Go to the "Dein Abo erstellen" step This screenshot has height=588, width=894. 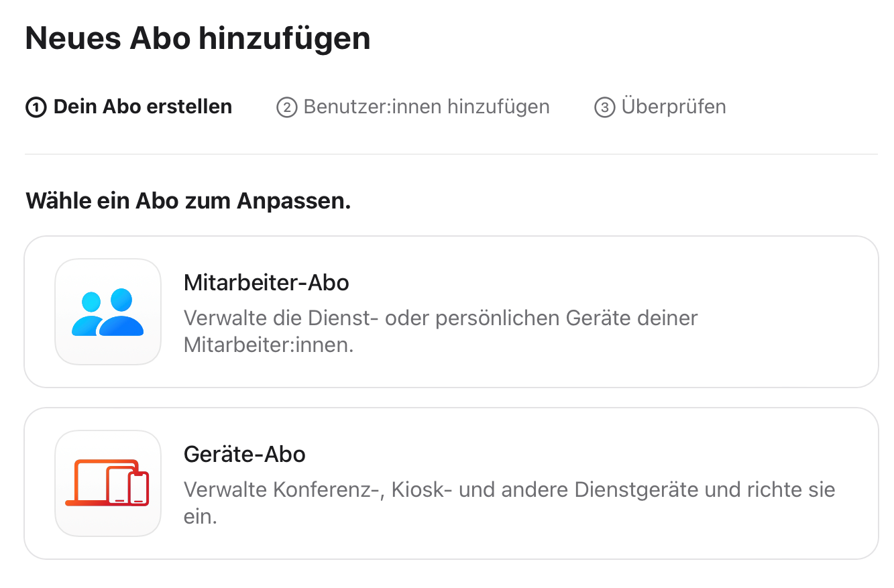pos(143,107)
